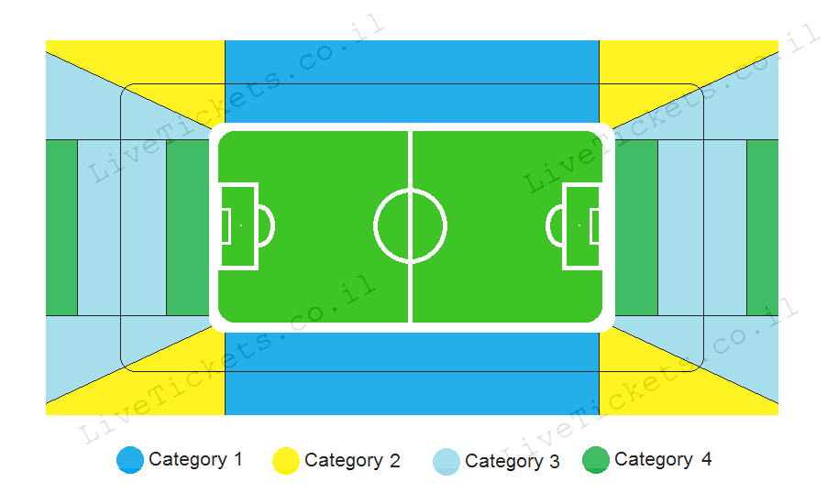The image size is (827, 504).
Task: Select the 'Category 1' legend label
Action: 195,460
